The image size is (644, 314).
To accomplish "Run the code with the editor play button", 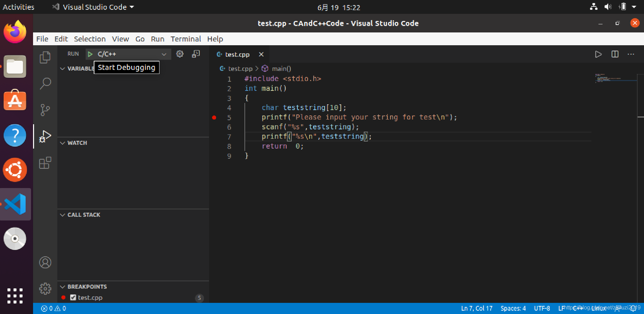I will click(598, 54).
